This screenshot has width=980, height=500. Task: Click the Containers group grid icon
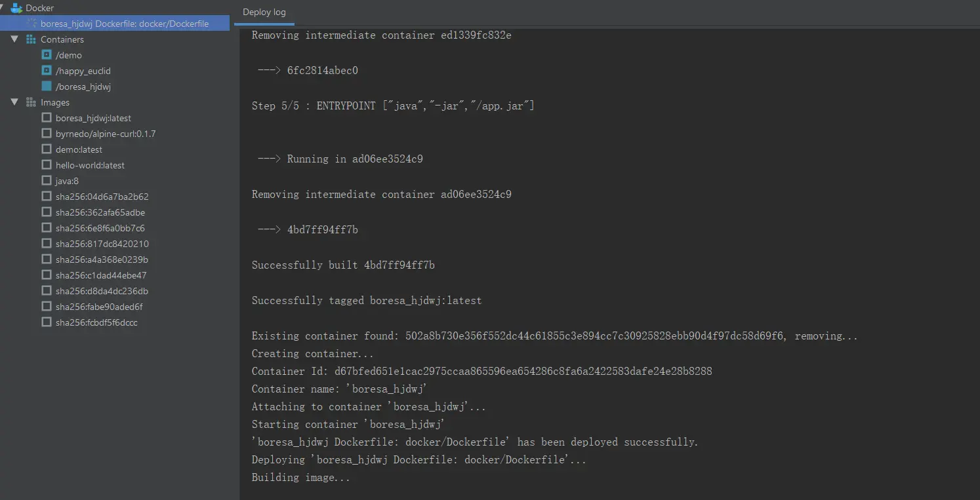click(31, 39)
